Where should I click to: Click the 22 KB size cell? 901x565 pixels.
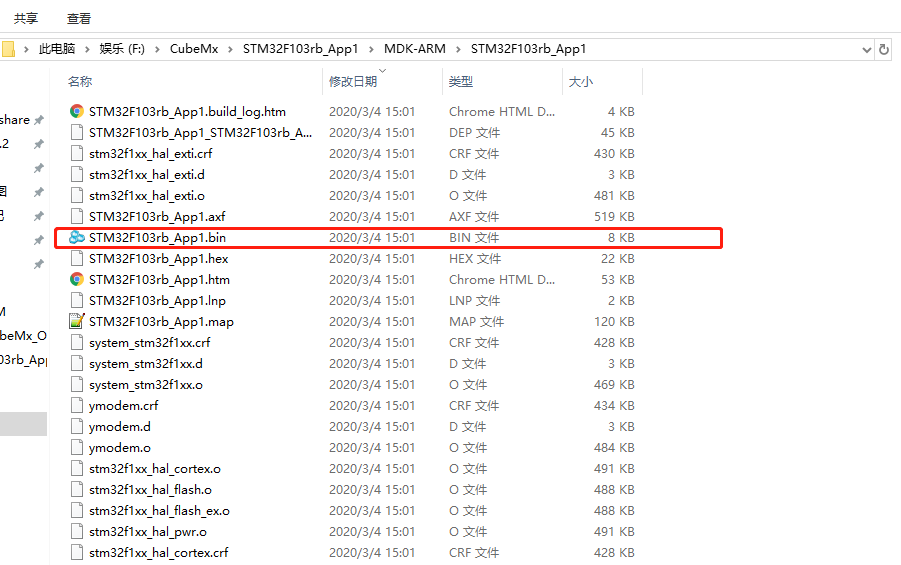point(618,259)
